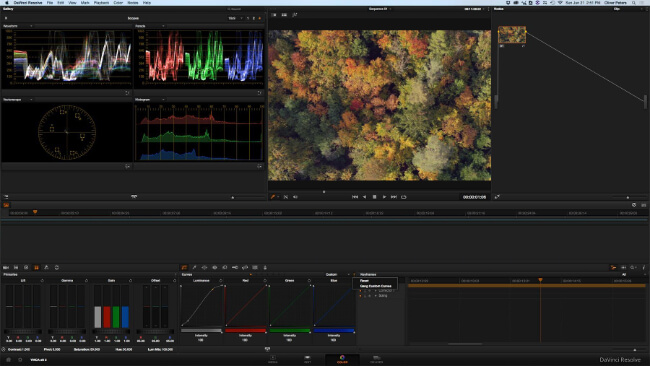Open the viewer color picker tool
Viewport: 650px width, 366px height.
coord(273,197)
